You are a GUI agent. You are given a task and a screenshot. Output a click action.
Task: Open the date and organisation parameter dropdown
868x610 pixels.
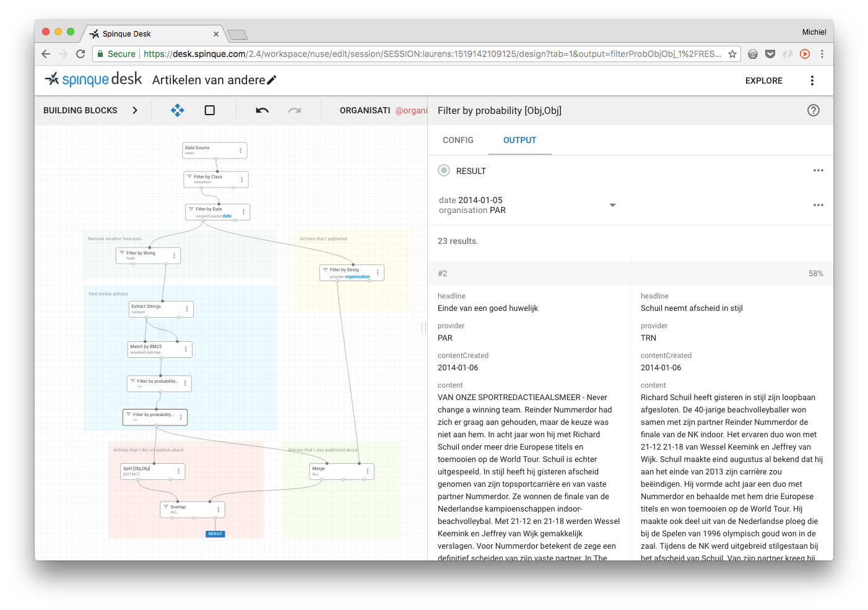pyautogui.click(x=612, y=205)
